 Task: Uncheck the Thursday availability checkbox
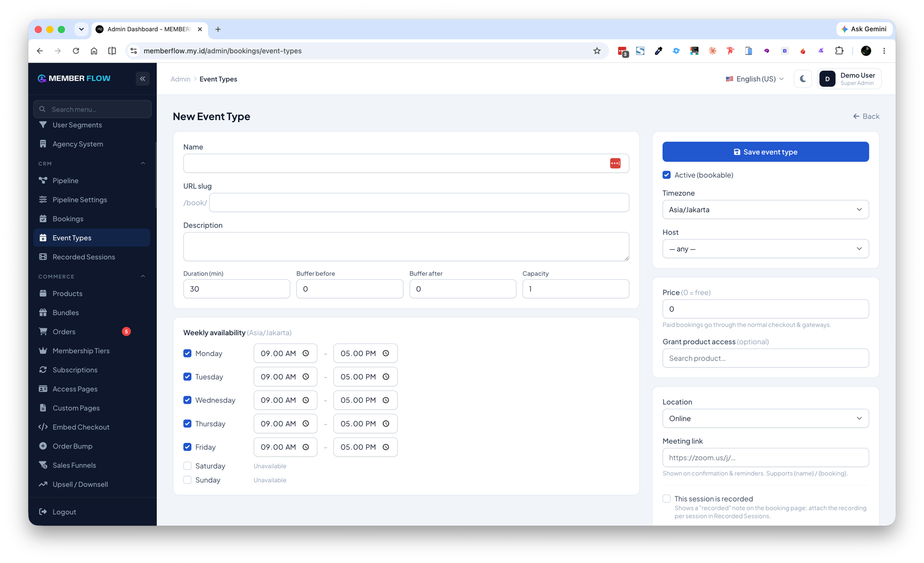pos(187,423)
